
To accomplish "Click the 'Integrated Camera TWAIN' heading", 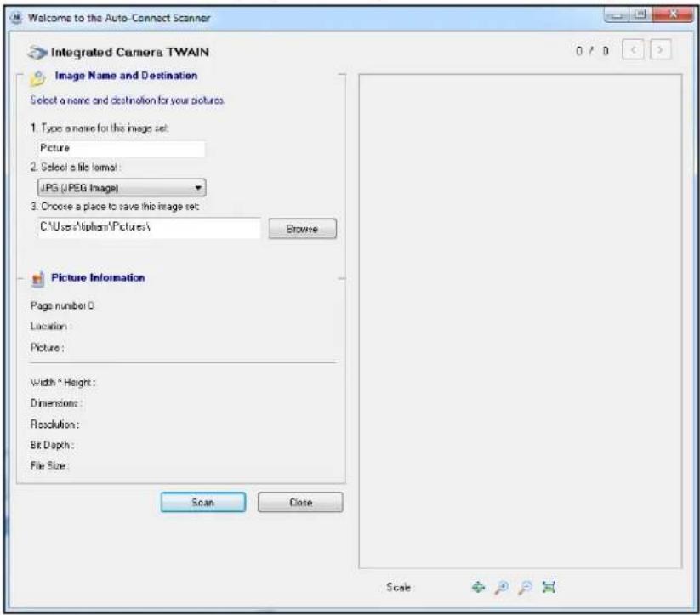I will pos(130,52).
